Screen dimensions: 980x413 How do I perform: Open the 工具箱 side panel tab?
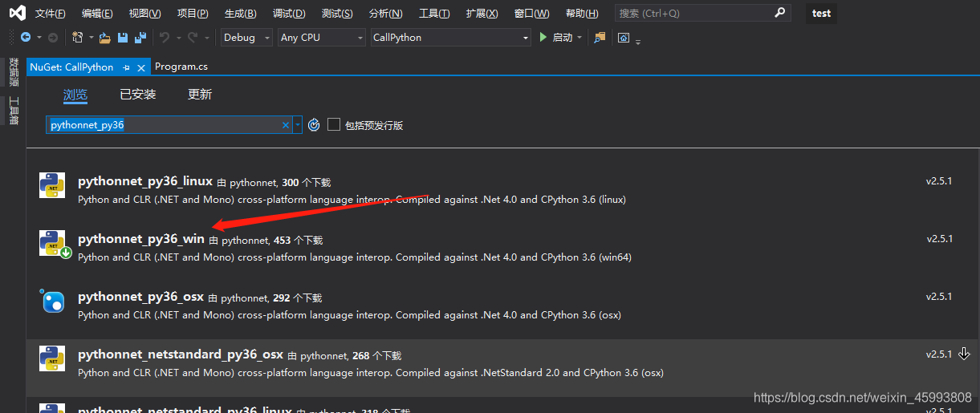point(13,111)
